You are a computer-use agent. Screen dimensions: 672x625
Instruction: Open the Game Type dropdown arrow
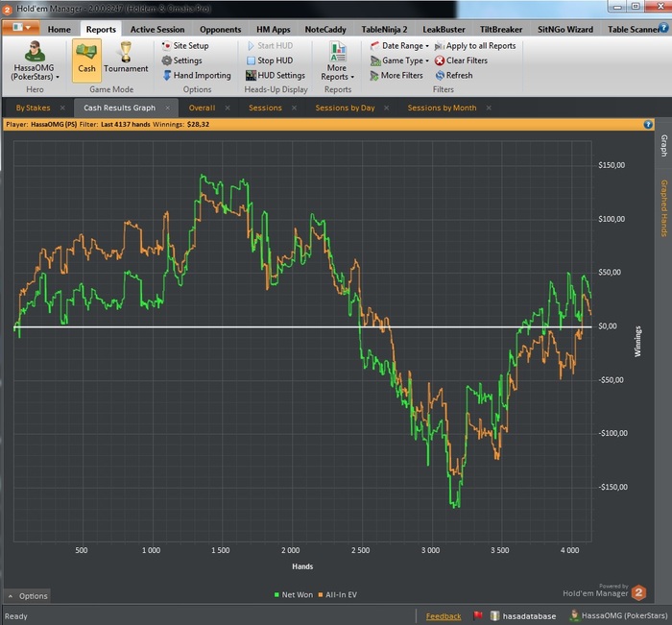coord(427,60)
